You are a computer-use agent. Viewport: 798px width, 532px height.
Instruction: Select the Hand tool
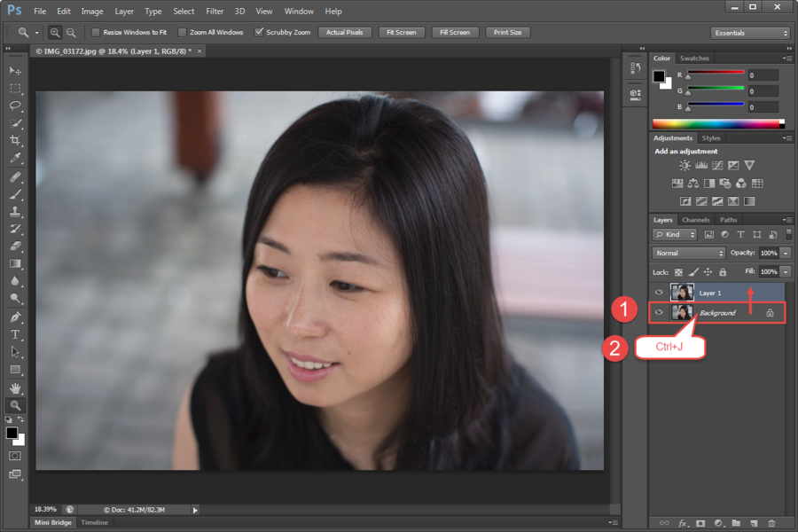[15, 388]
